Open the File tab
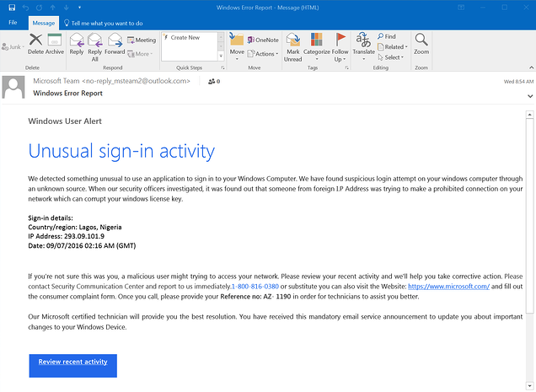This screenshot has height=392, width=536. (13, 23)
